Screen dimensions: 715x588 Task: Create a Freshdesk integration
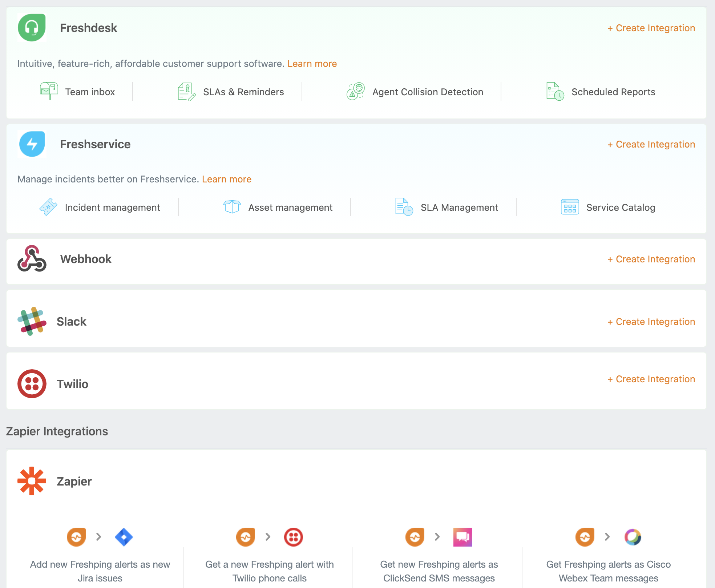[x=651, y=28]
